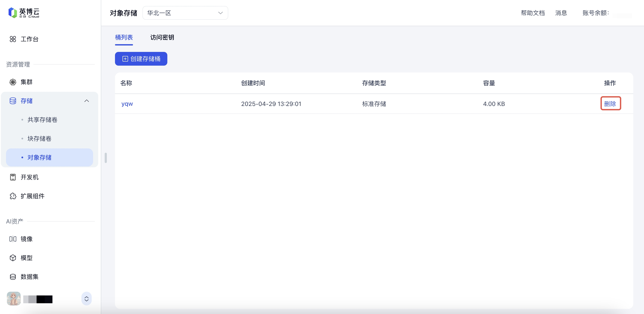Screen dimensions: 644x314
Task: Click the 存储 storage database icon
Action: [x=13, y=101]
